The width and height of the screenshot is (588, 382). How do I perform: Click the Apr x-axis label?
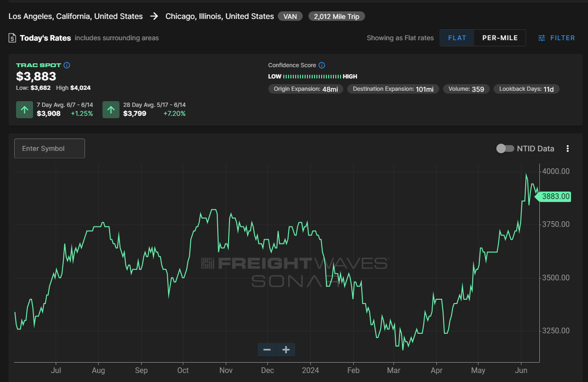(x=436, y=370)
